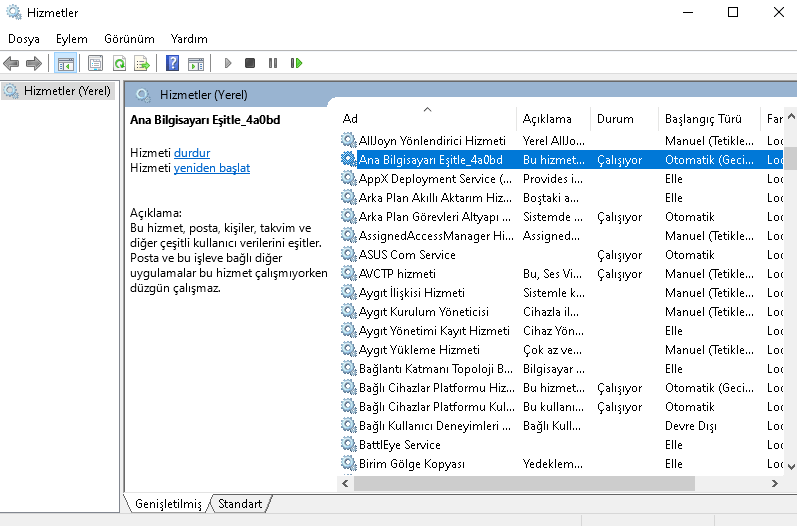Click the Restart Service green icon
The image size is (797, 526).
click(x=296, y=63)
